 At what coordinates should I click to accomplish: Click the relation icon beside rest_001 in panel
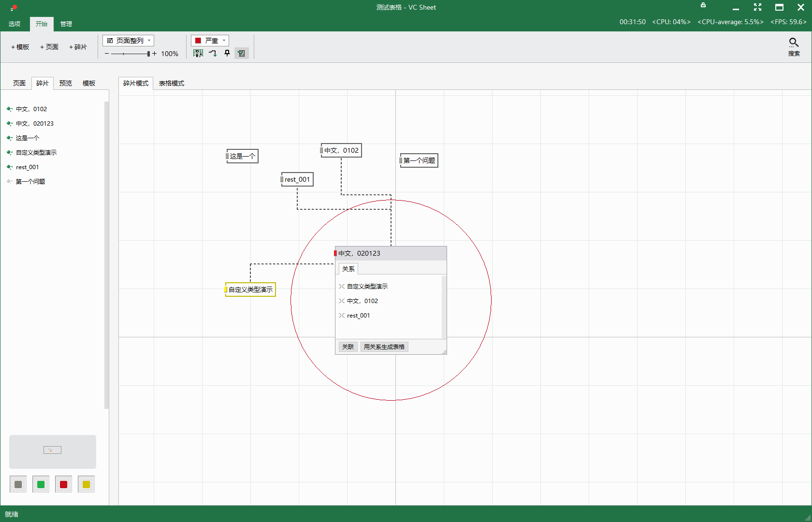341,316
